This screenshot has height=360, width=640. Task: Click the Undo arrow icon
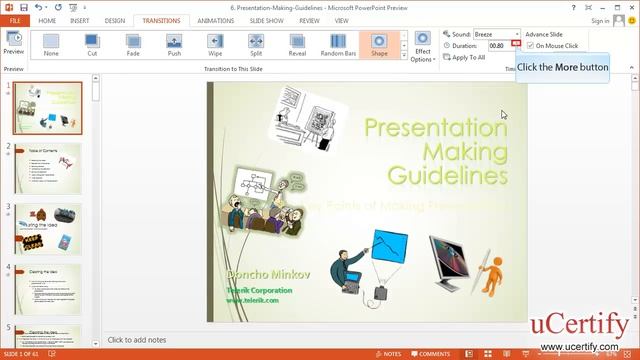38,7
